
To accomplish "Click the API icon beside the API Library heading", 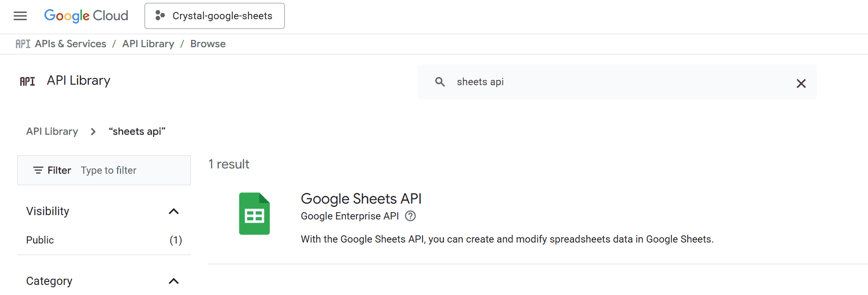I will click(x=27, y=81).
